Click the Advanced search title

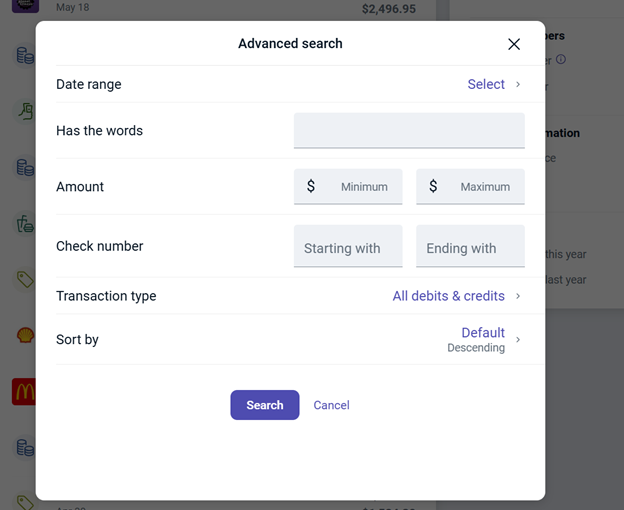[x=290, y=43]
